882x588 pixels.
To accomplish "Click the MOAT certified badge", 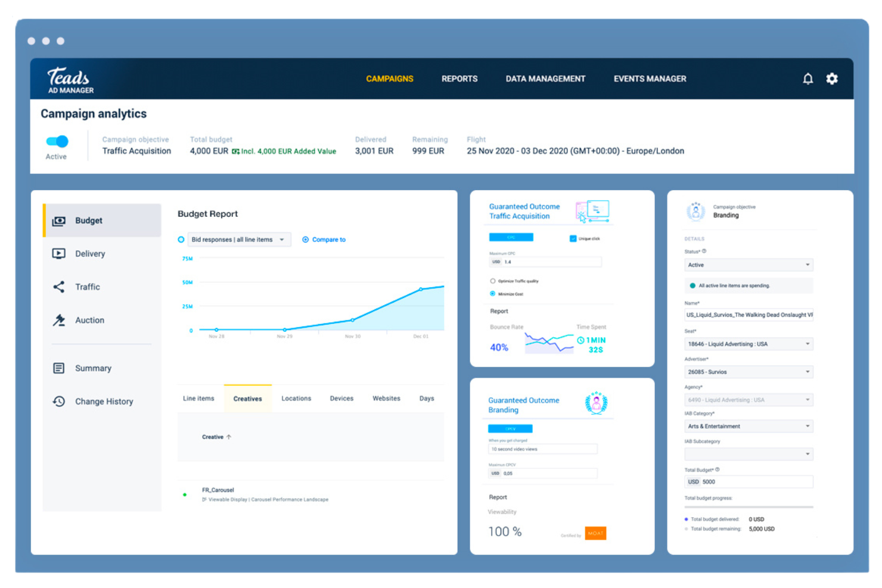I will click(595, 533).
